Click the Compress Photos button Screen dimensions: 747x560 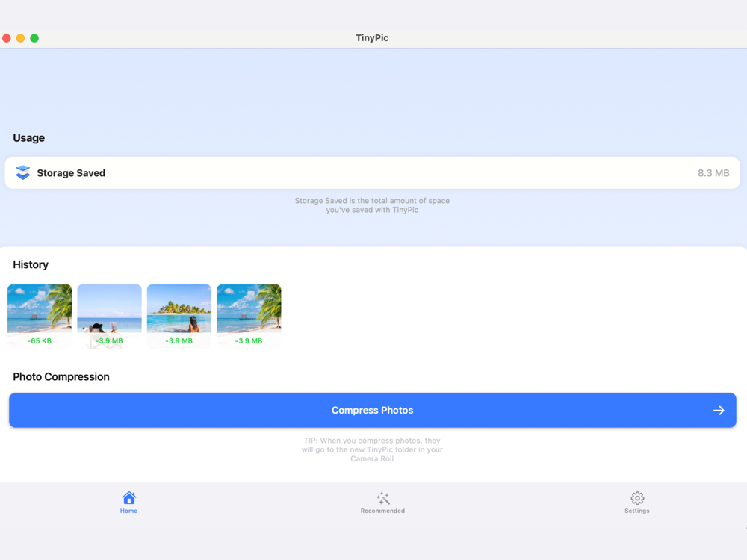tap(373, 410)
